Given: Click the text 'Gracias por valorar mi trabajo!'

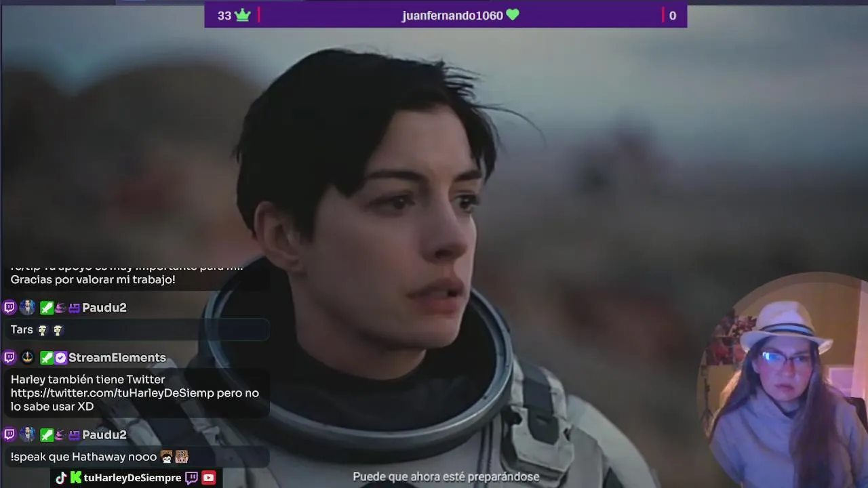Looking at the screenshot, I should point(93,279).
